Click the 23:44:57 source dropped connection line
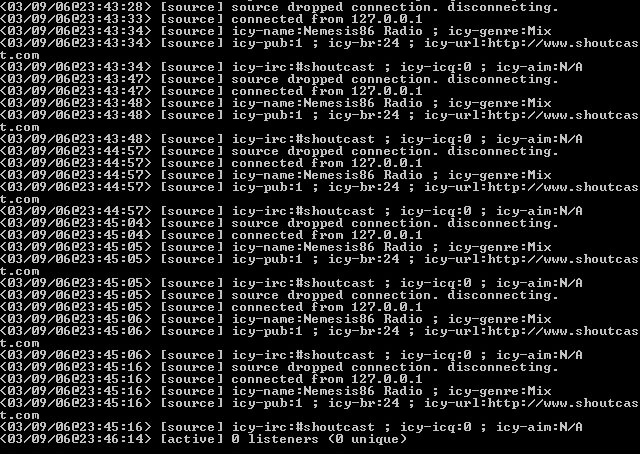The image size is (640, 454). [x=279, y=151]
